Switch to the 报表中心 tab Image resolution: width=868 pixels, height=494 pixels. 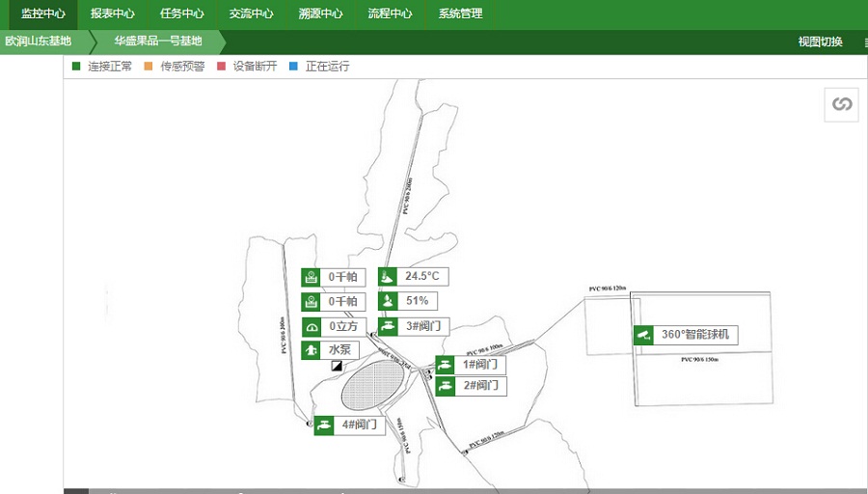click(113, 14)
